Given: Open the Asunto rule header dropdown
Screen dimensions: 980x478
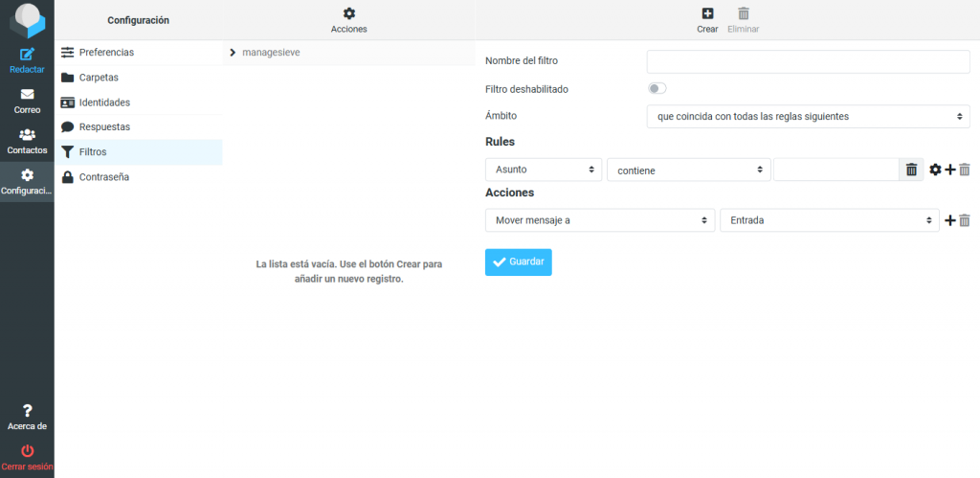Looking at the screenshot, I should (x=544, y=170).
